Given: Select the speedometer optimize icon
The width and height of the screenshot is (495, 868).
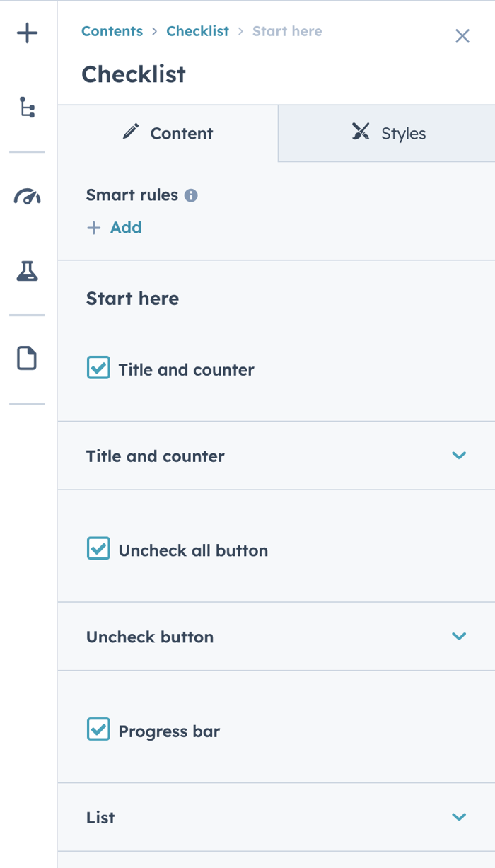Looking at the screenshot, I should click(x=27, y=197).
